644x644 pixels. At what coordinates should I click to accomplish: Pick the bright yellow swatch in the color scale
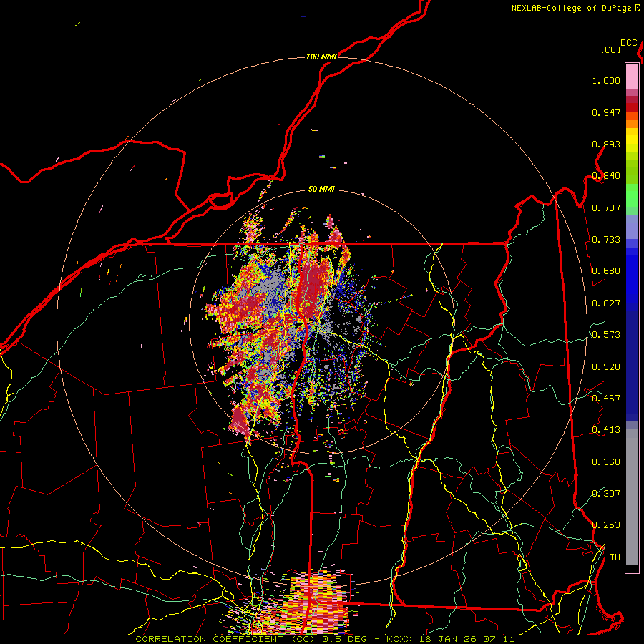(632, 140)
